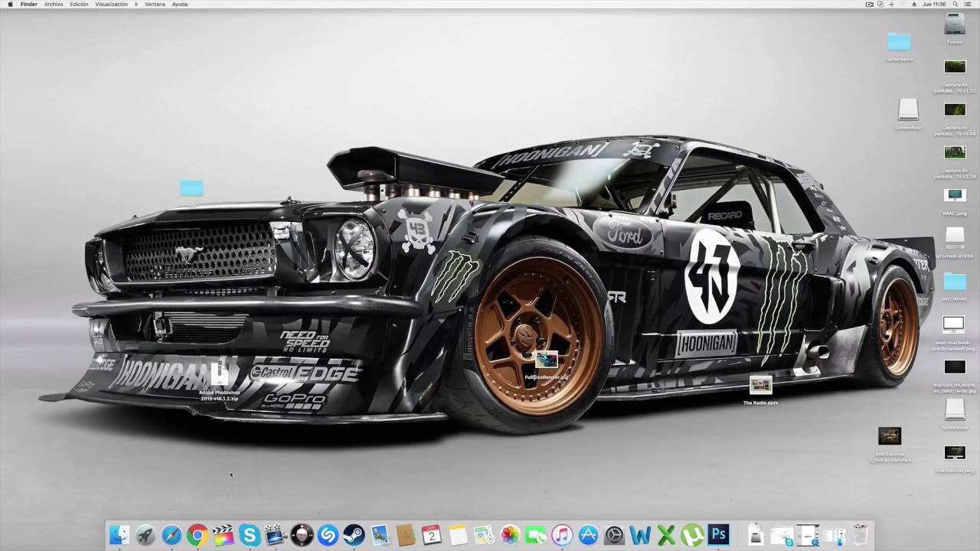Open Safari compass icon in Dock
The image size is (980, 551).
[x=171, y=535]
